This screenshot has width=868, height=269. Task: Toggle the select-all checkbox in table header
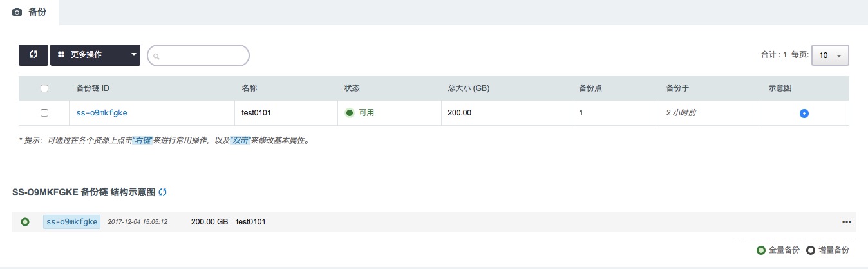point(44,88)
